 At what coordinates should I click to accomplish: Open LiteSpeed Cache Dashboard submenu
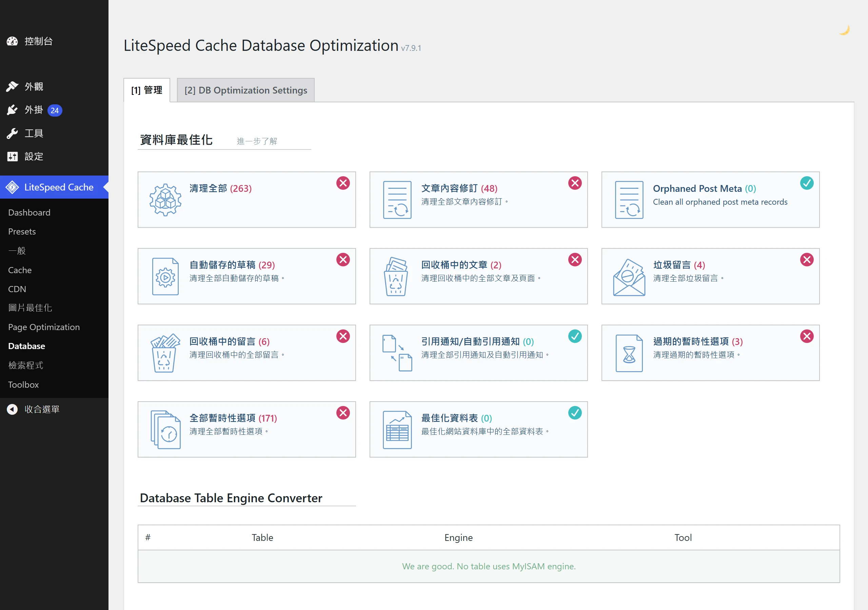(29, 213)
